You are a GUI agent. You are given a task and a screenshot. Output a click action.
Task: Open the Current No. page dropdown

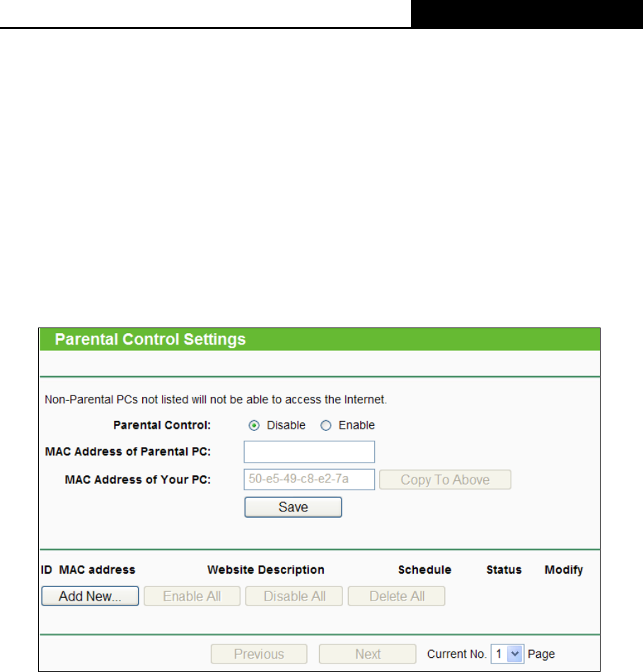pos(507,654)
